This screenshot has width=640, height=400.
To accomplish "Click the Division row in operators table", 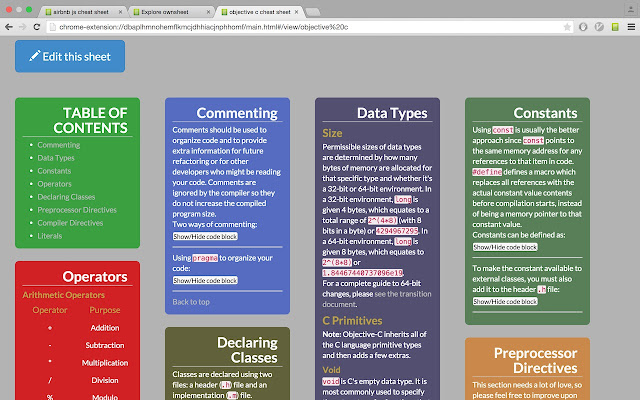I will coord(77,380).
